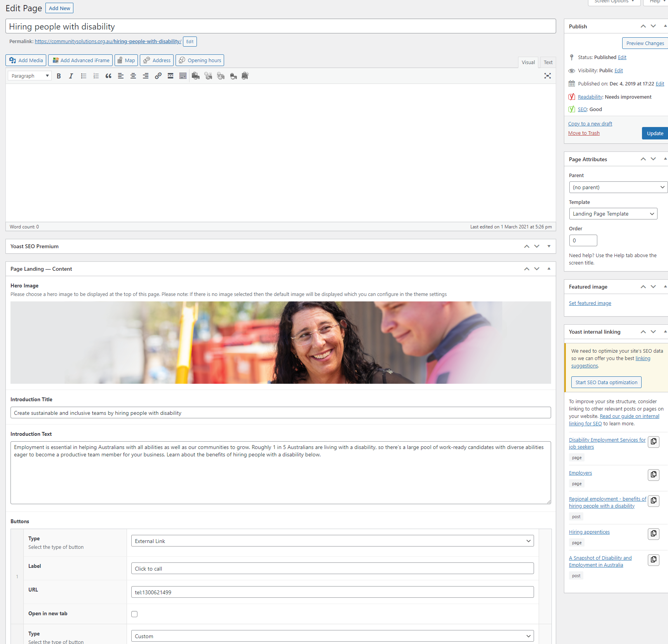This screenshot has width=668, height=644.
Task: Enter distraction-free fullscreen writing mode
Action: pos(548,76)
